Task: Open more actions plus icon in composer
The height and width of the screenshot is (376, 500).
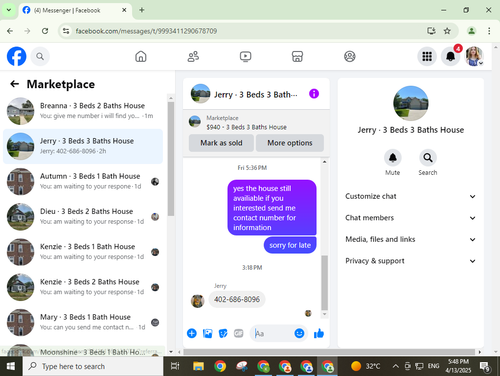Action: pos(192,333)
